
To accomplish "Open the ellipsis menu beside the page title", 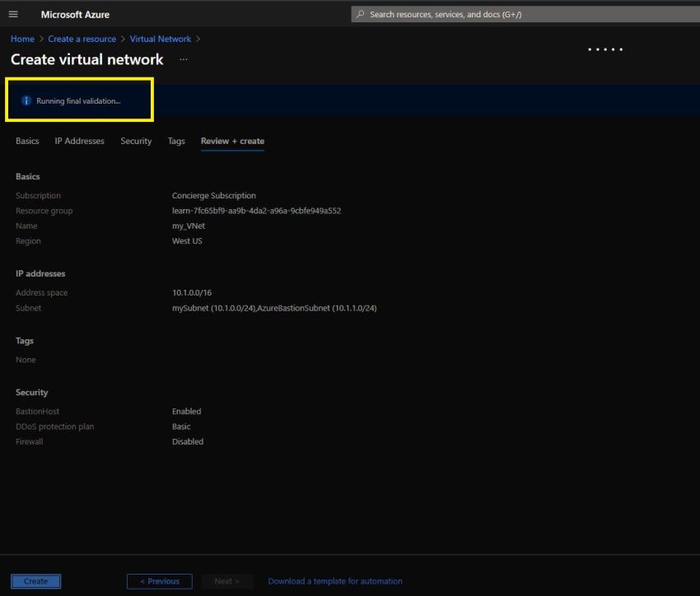I will click(183, 59).
